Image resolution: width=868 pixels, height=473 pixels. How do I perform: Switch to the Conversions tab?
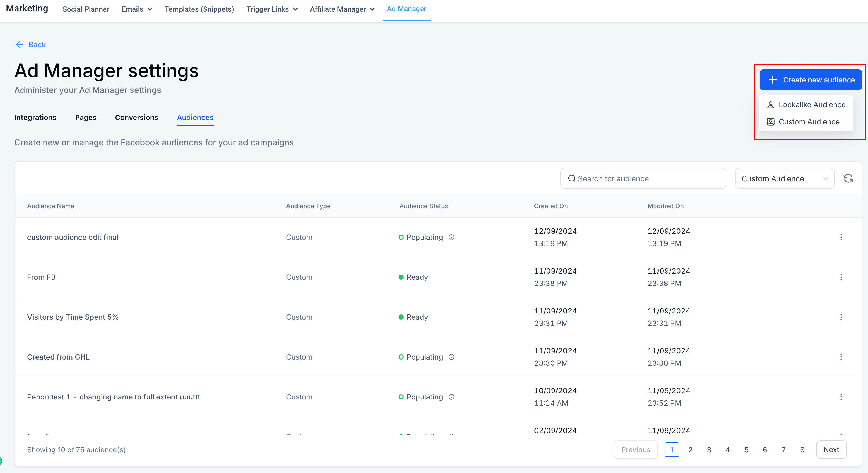tap(136, 117)
